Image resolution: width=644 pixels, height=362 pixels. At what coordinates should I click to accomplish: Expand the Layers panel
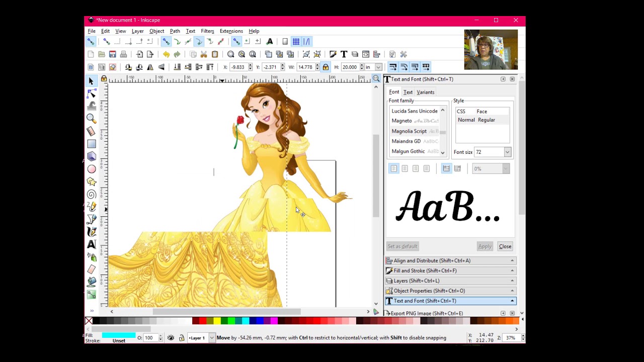pyautogui.click(x=450, y=281)
